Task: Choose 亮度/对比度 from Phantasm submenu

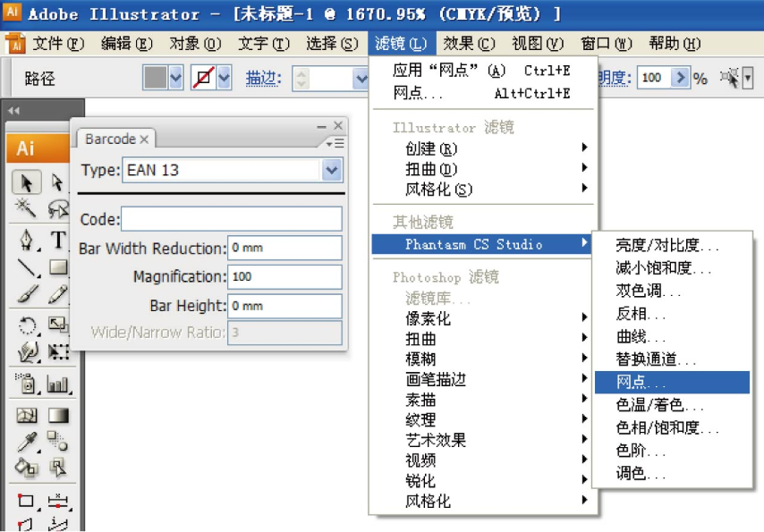Action: (x=672, y=245)
